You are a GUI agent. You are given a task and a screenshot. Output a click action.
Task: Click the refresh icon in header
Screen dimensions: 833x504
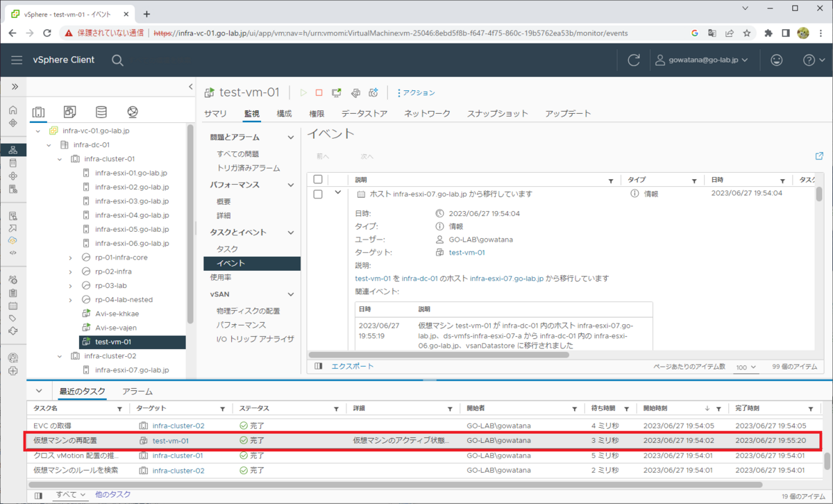[x=633, y=60]
